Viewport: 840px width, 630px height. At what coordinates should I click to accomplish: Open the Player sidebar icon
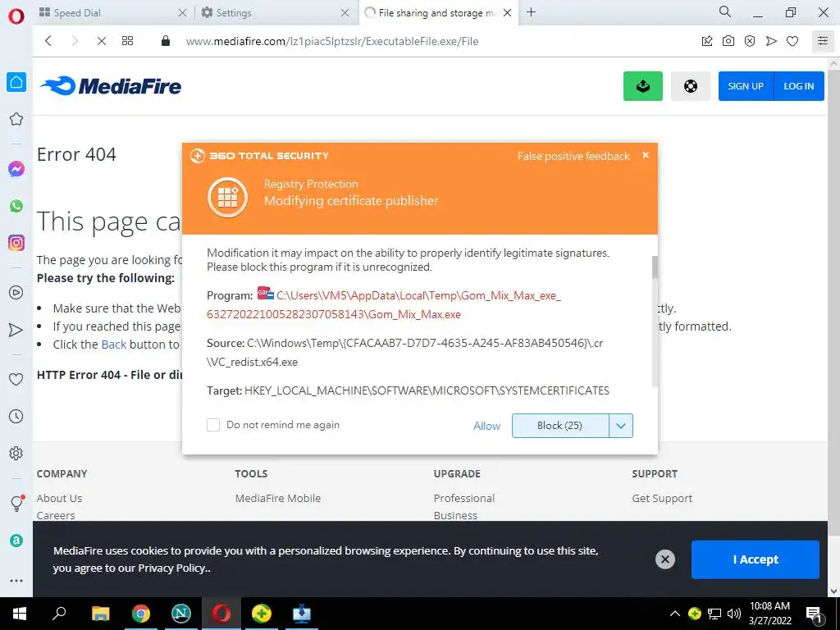[16, 293]
